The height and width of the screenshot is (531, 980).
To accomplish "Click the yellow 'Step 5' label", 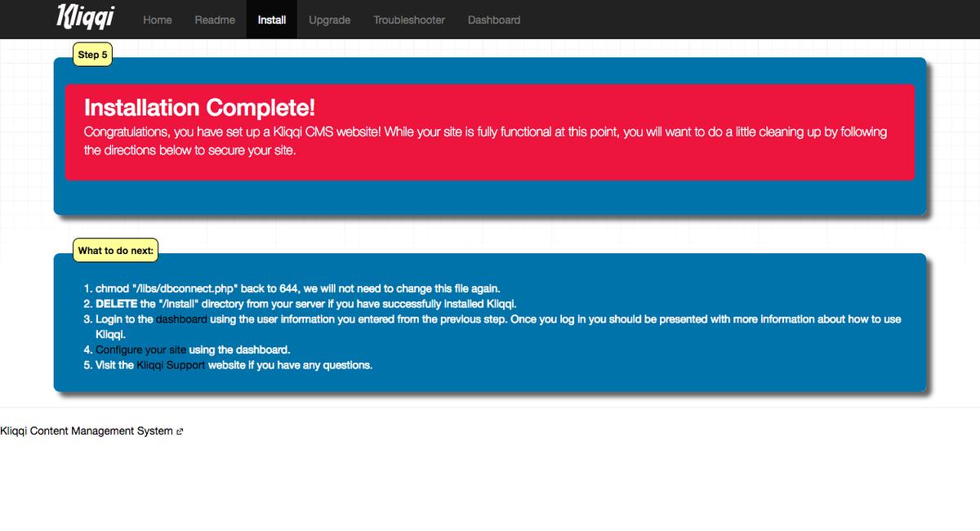I will (92, 55).
